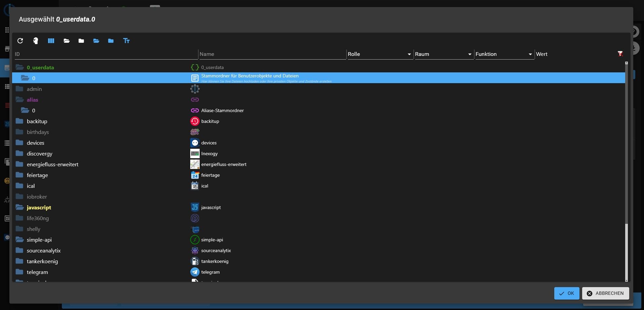Collapse the 0_userdata folder
The image size is (644, 310).
point(19,67)
